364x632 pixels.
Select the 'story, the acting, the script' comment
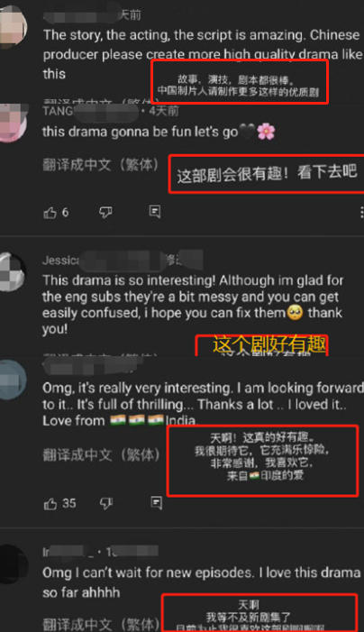[x=203, y=54]
